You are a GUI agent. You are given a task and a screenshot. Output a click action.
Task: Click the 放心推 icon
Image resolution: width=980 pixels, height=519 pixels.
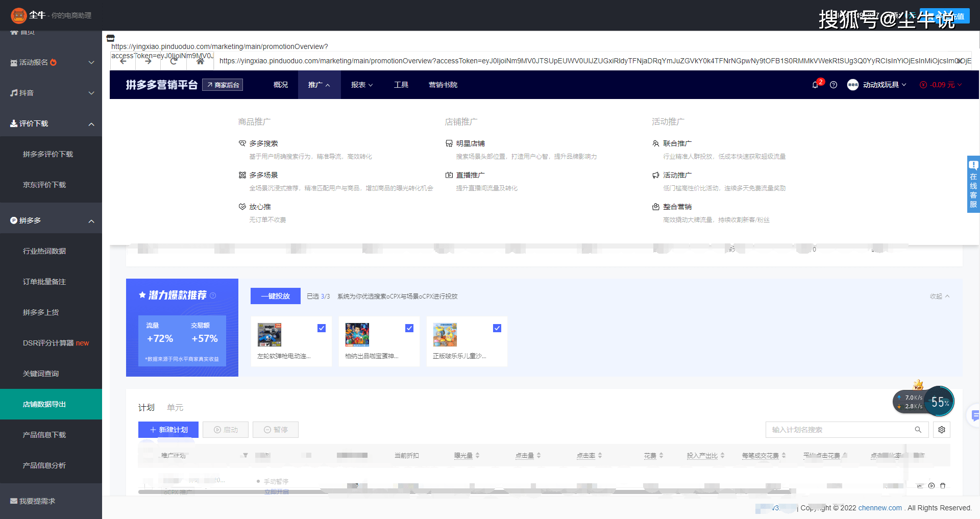pyautogui.click(x=242, y=207)
